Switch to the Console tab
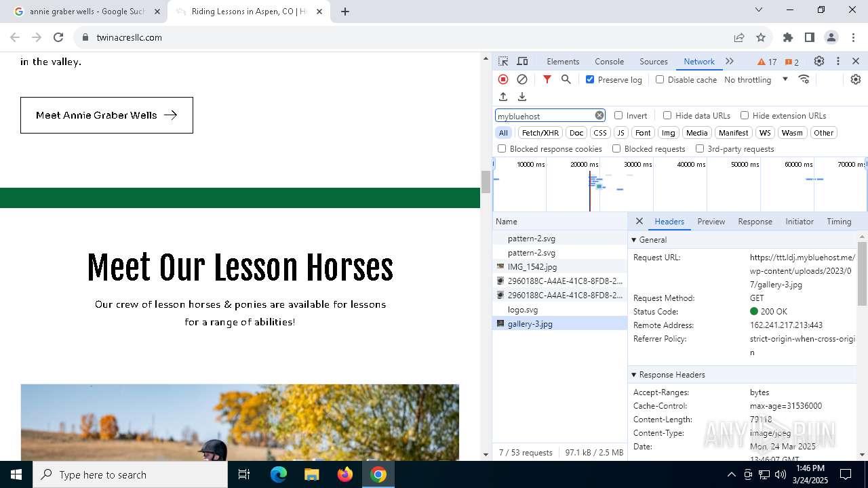Screen dimensions: 868x488 [609, 61]
